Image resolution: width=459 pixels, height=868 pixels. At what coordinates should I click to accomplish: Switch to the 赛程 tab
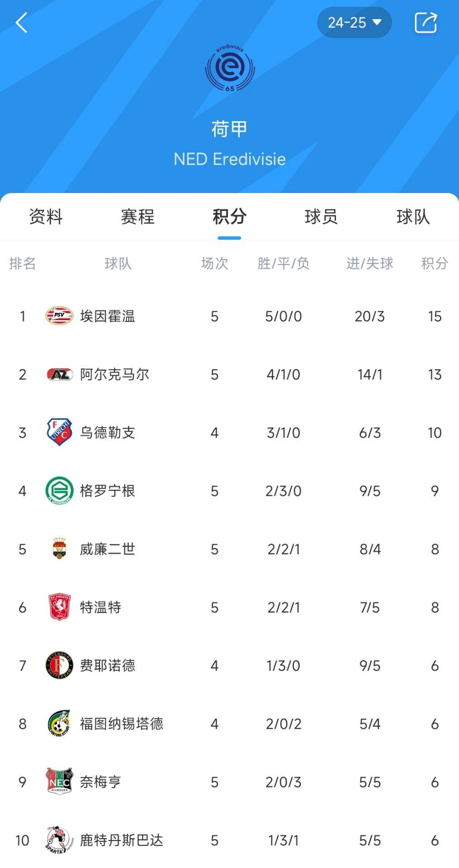coord(137,217)
